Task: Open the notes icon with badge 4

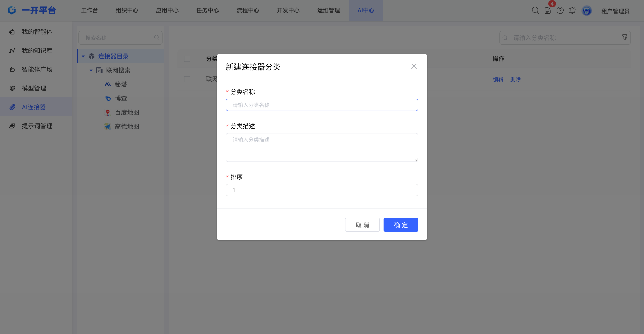Action: [547, 11]
